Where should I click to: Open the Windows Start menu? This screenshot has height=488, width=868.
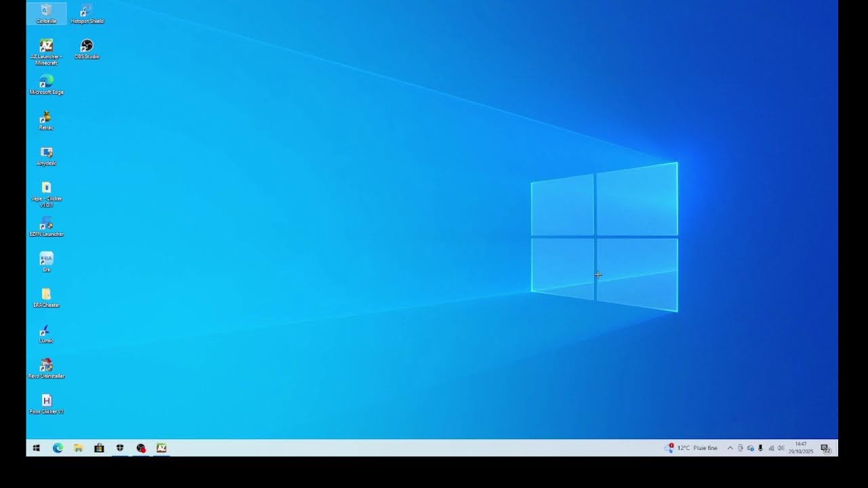(37, 448)
